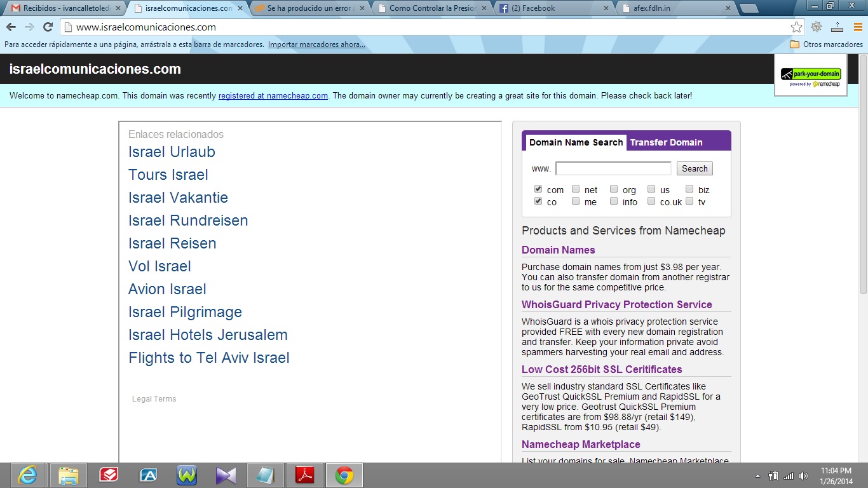Screen dimensions: 868x488
Task: Click the extension icon with question mark
Action: pyautogui.click(x=837, y=27)
